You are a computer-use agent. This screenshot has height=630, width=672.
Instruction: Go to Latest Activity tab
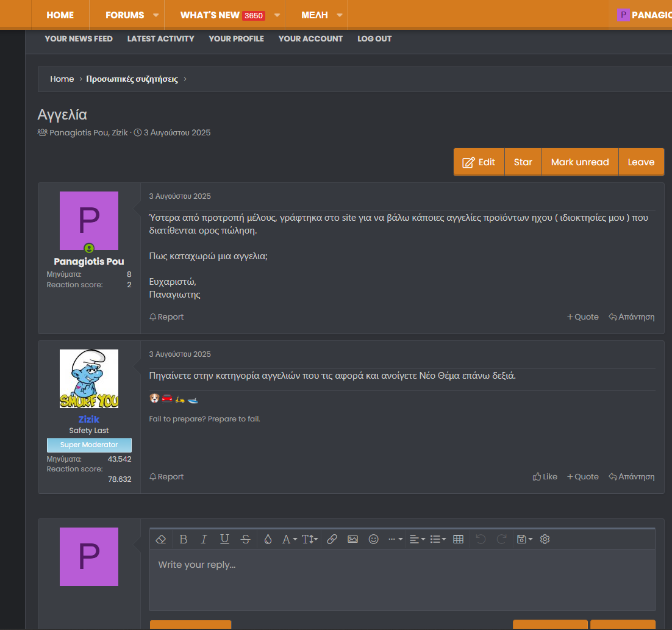pos(160,38)
